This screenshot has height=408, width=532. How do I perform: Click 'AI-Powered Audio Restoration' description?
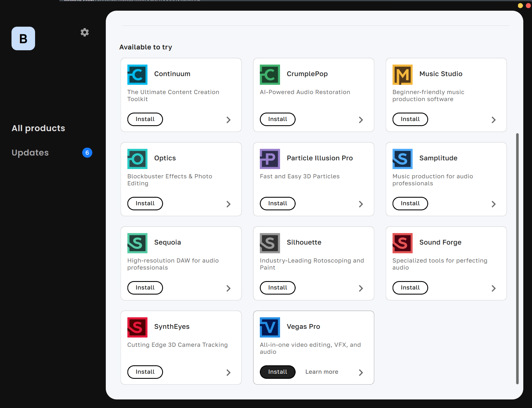point(305,92)
